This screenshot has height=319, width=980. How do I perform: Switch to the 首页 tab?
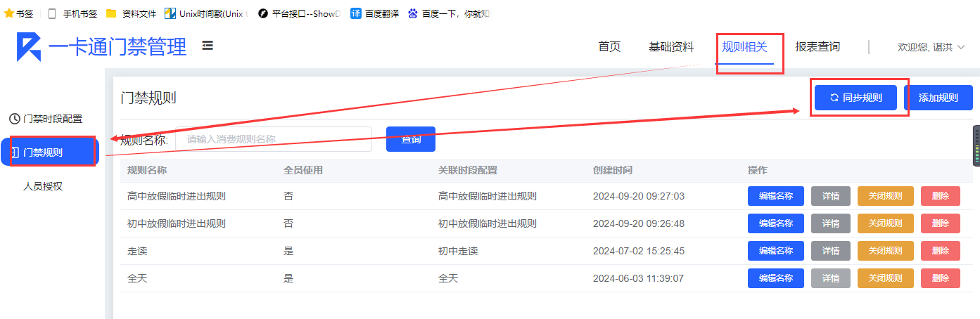[x=609, y=47]
